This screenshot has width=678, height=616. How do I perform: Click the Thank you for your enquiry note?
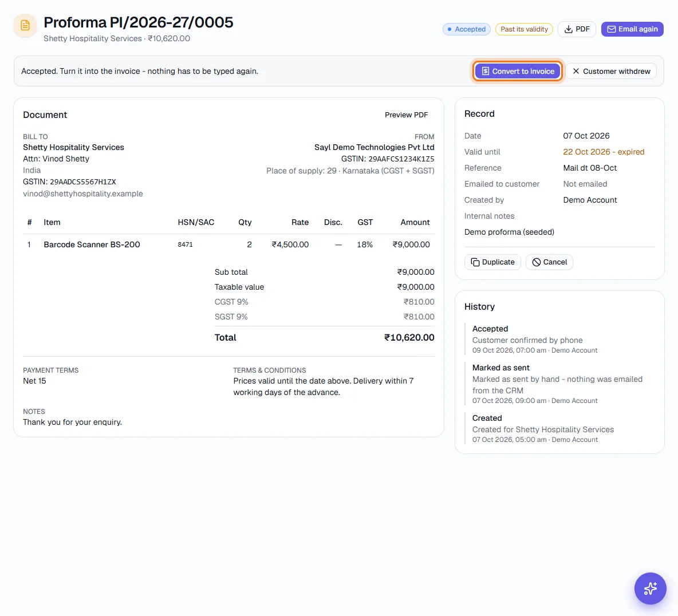point(72,422)
